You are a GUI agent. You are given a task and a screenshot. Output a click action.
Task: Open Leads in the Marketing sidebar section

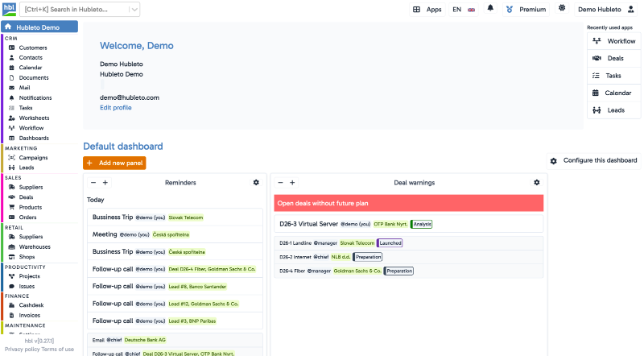[x=27, y=168]
